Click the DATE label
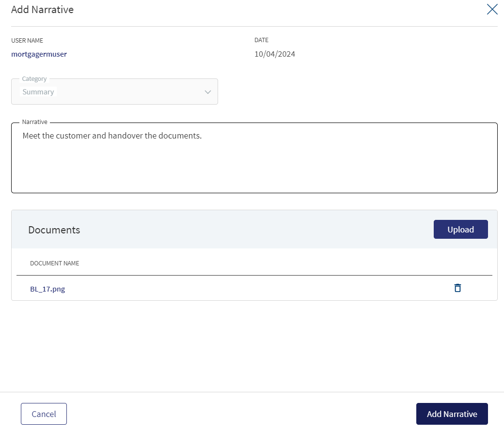The height and width of the screenshot is (432, 504). [261, 40]
